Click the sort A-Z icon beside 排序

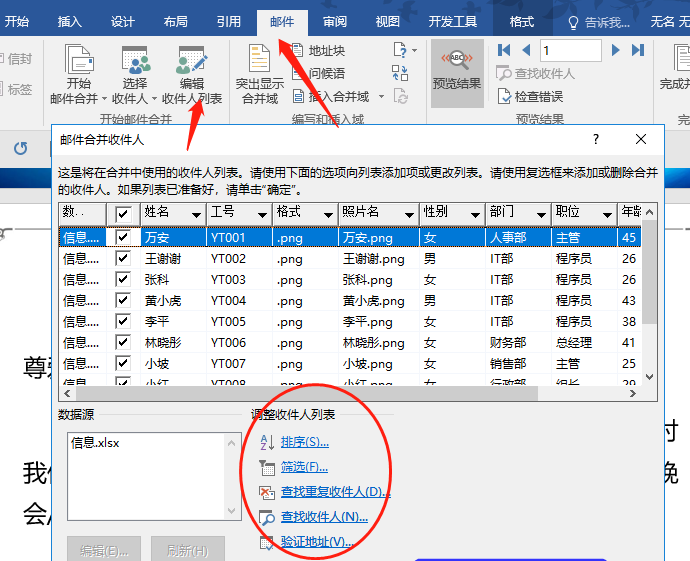click(x=267, y=442)
